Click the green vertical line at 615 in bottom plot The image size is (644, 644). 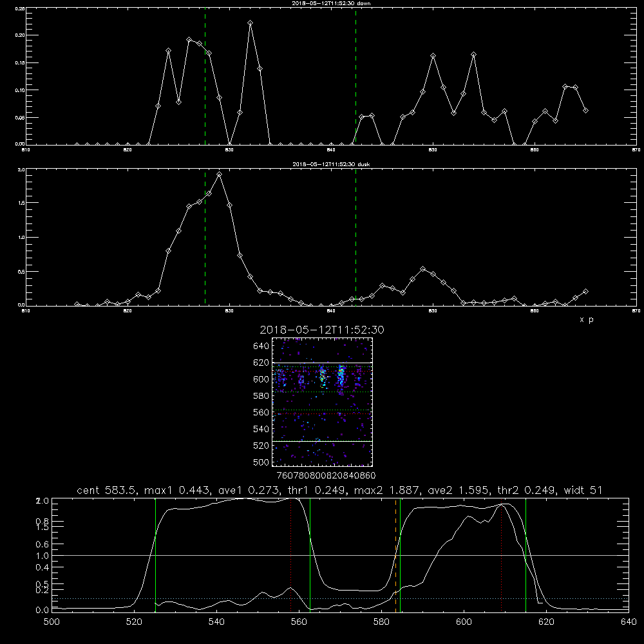coord(526,555)
